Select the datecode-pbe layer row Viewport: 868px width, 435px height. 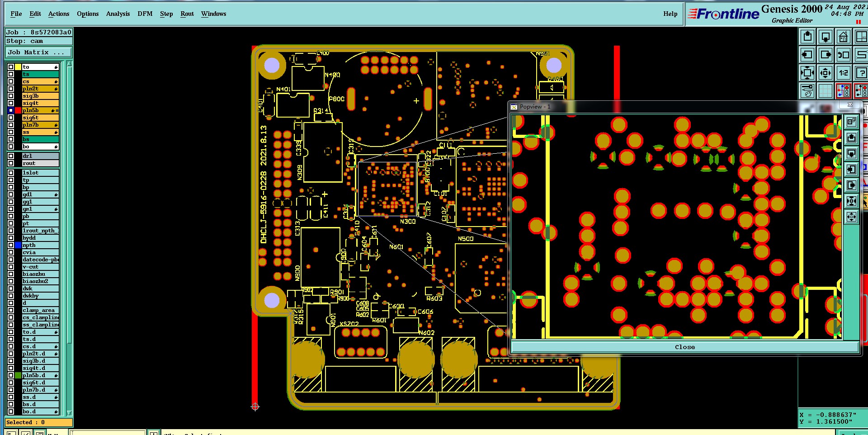[40, 260]
